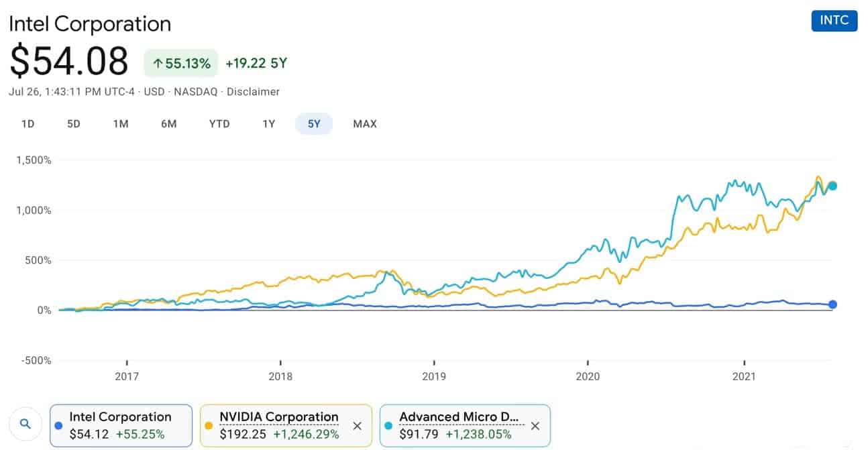Screen dimensions: 868x450
Task: Click the teal AMD legend dot
Action: click(389, 425)
